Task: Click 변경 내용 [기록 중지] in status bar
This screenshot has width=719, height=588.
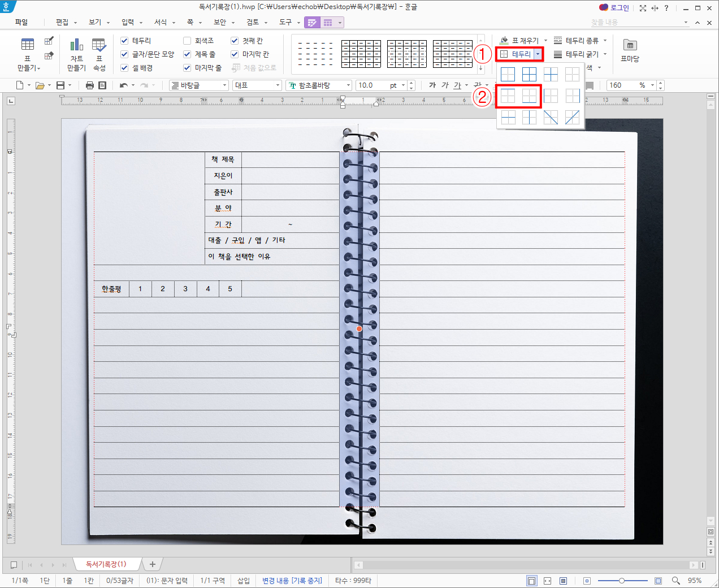Action: 292,581
